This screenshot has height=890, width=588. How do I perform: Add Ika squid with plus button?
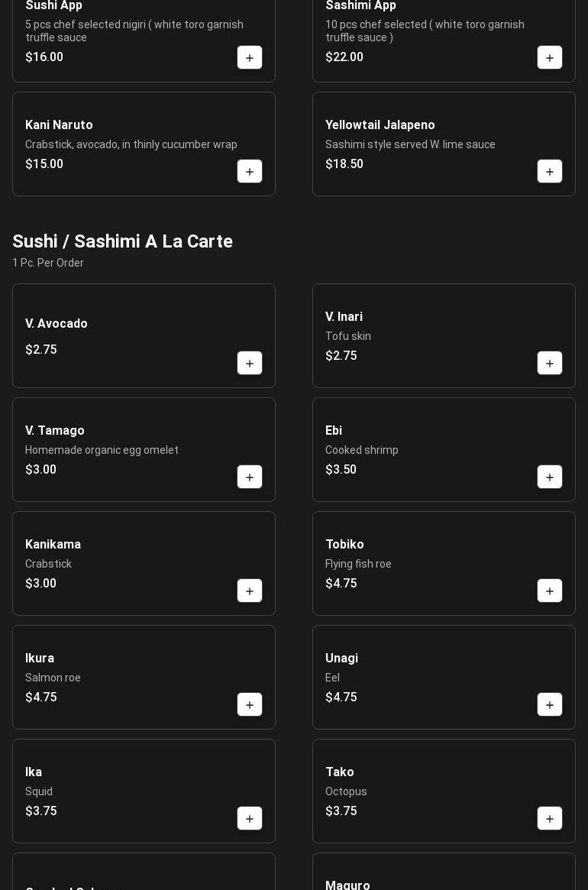250,819
